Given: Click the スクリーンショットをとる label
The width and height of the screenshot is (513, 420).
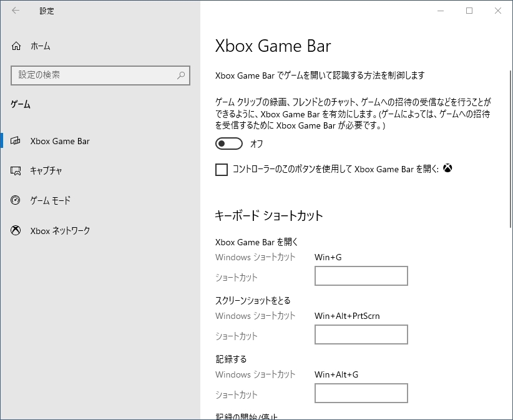Looking at the screenshot, I should [253, 300].
